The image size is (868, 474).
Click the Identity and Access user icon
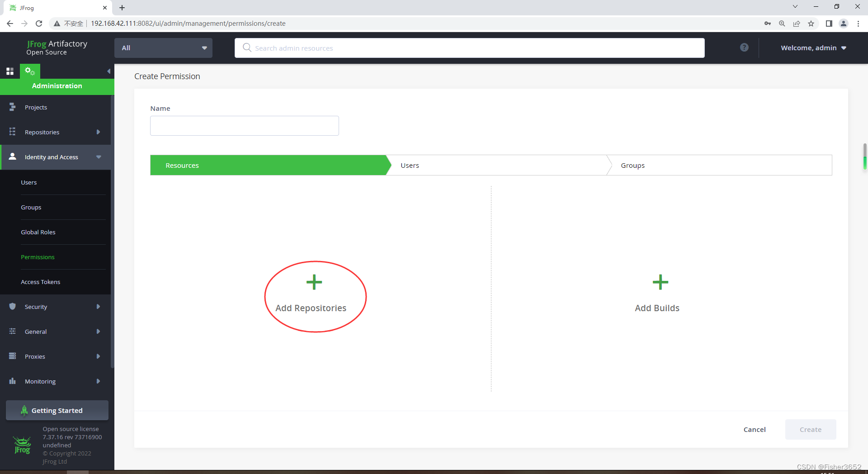12,156
